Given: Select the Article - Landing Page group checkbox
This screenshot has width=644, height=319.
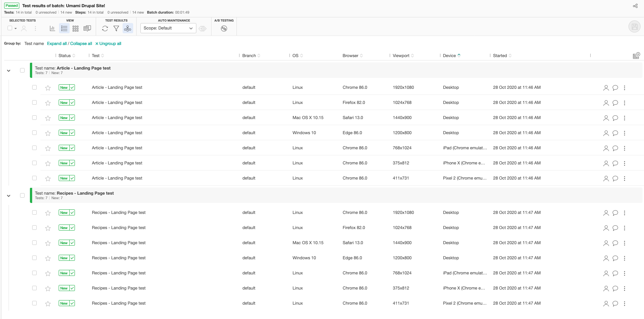Looking at the screenshot, I should coord(22,70).
